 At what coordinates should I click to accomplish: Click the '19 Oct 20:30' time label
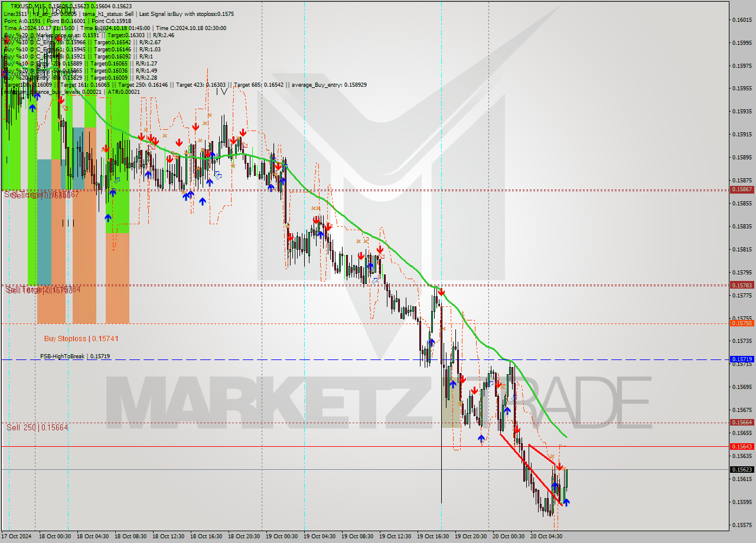(x=471, y=537)
